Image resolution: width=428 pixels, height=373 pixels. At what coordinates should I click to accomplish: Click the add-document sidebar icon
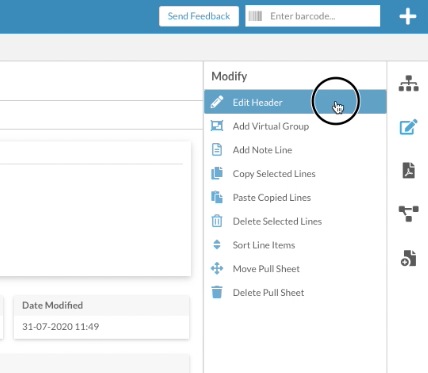pos(408,258)
